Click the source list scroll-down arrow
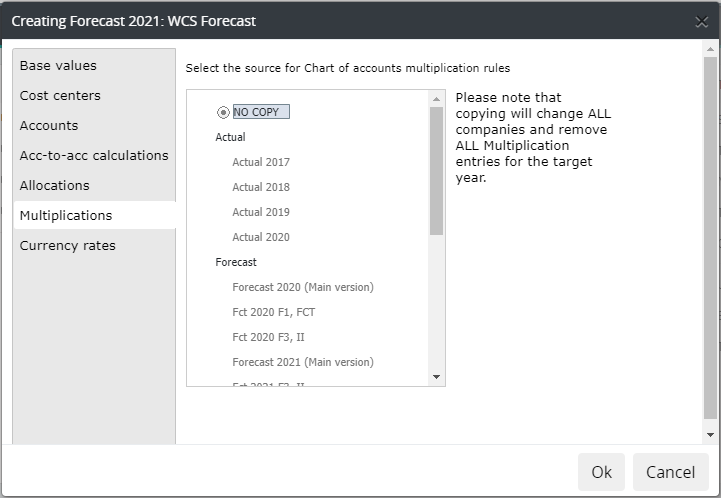 [436, 377]
